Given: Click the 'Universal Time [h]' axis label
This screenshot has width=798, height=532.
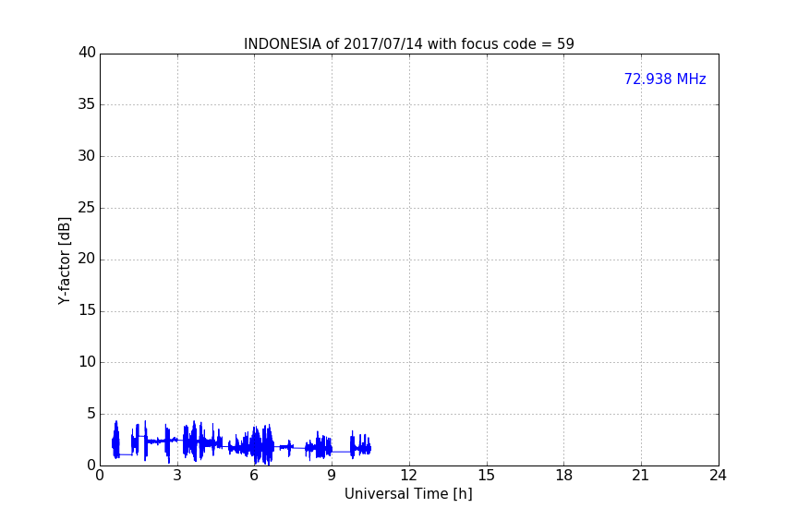Looking at the screenshot, I should click(x=408, y=494).
